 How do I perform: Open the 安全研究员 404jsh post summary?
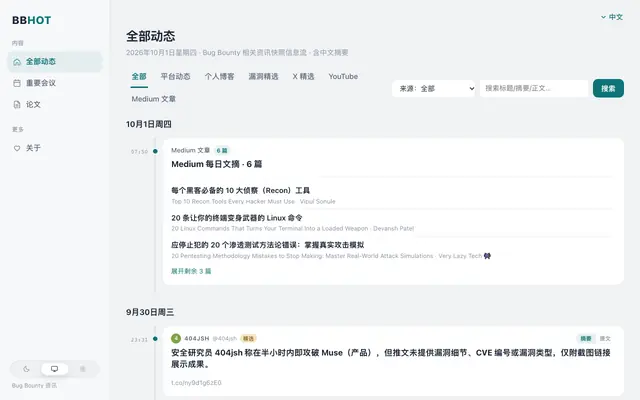pos(391,358)
